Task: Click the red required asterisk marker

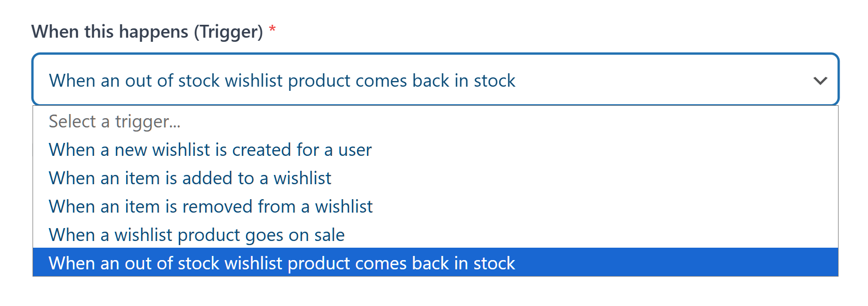Action: pyautogui.click(x=272, y=30)
